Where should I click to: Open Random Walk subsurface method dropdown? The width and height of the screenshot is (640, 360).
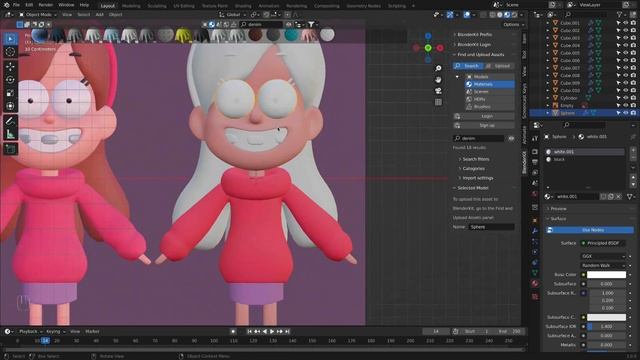coord(603,265)
